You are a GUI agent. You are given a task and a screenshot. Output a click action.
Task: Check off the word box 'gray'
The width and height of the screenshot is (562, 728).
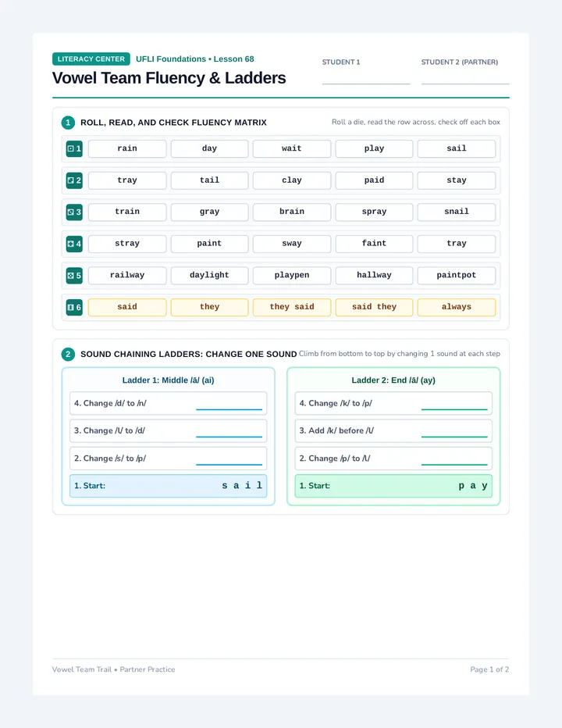tap(209, 212)
